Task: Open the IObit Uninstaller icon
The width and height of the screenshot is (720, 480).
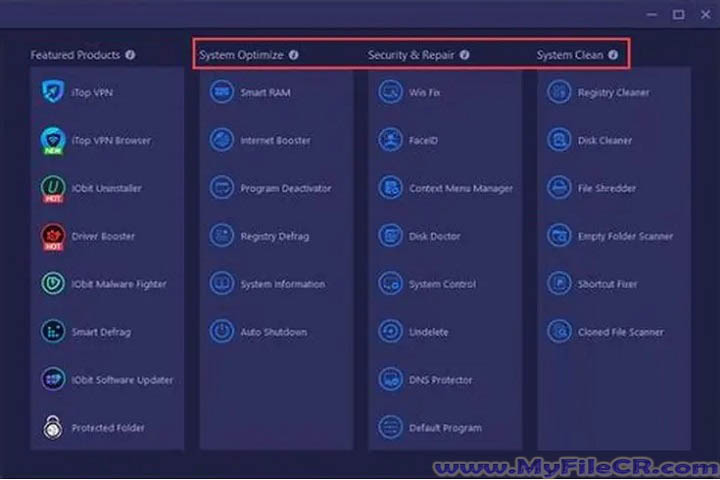Action: coord(53,188)
